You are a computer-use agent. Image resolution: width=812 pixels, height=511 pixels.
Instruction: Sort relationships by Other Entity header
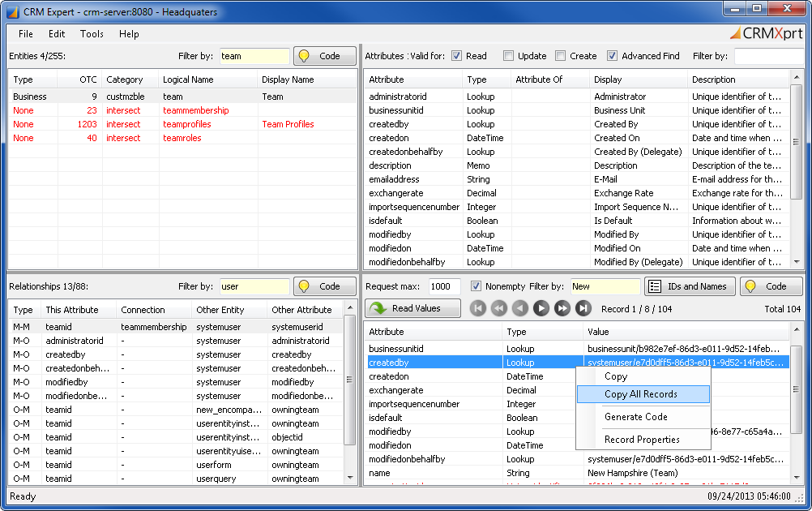[x=229, y=309]
